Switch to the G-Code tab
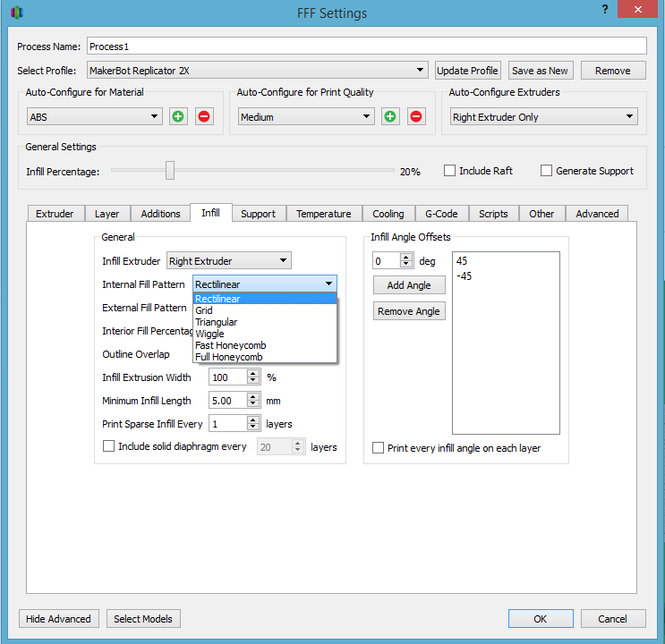Screen dimensions: 665x644 tap(441, 214)
